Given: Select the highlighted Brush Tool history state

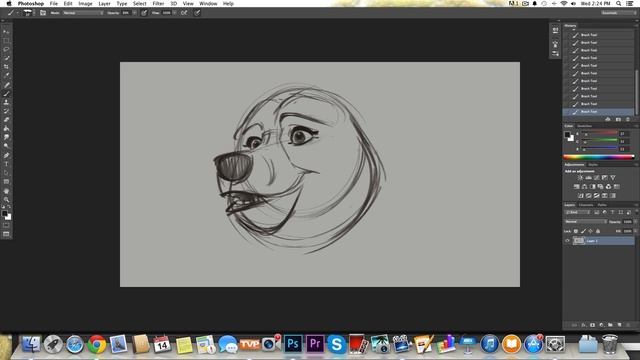Looking at the screenshot, I should coord(598,111).
